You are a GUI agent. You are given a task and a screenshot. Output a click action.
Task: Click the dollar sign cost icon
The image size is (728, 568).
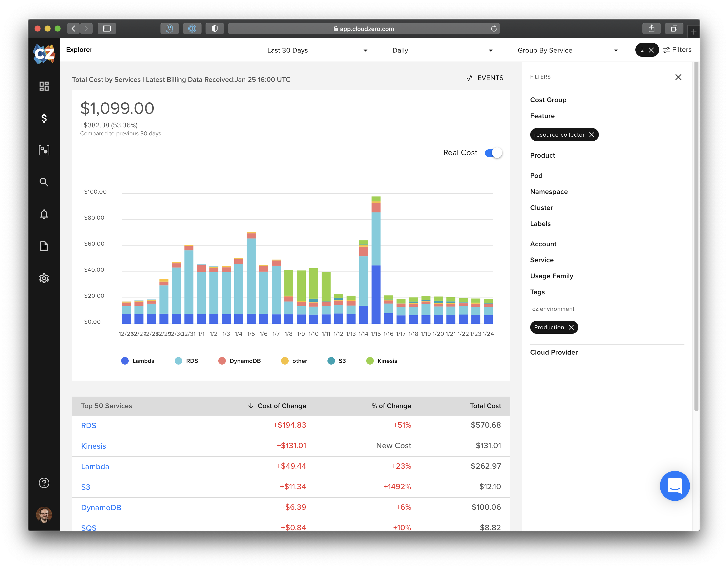(44, 118)
